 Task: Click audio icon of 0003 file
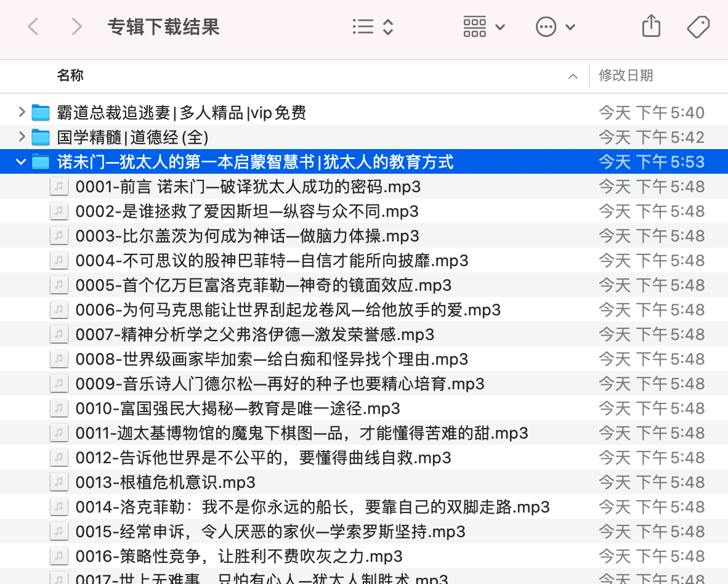59,235
